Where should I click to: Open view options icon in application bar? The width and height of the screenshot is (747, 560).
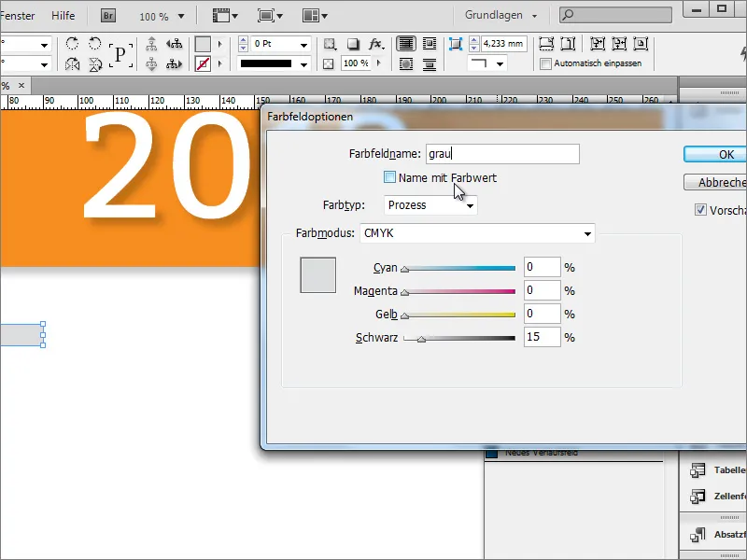pyautogui.click(x=225, y=16)
